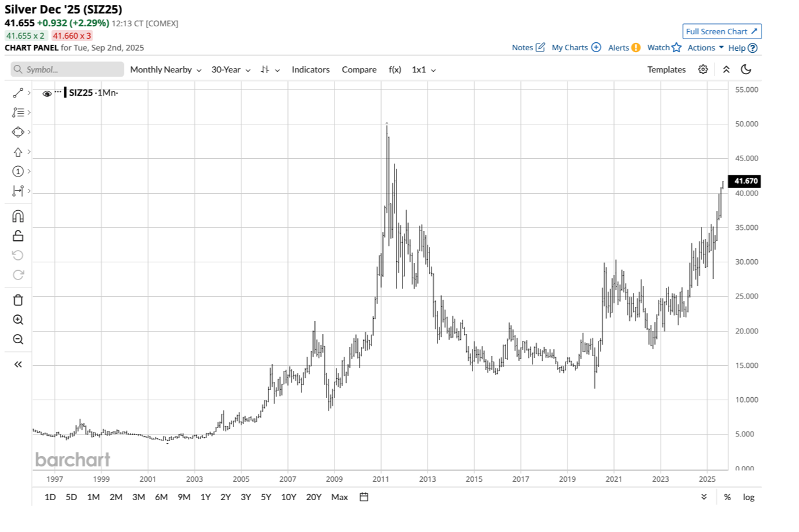The width and height of the screenshot is (799, 532).
Task: Expand Fibonacci tool submenu arrow
Action: coord(29,112)
